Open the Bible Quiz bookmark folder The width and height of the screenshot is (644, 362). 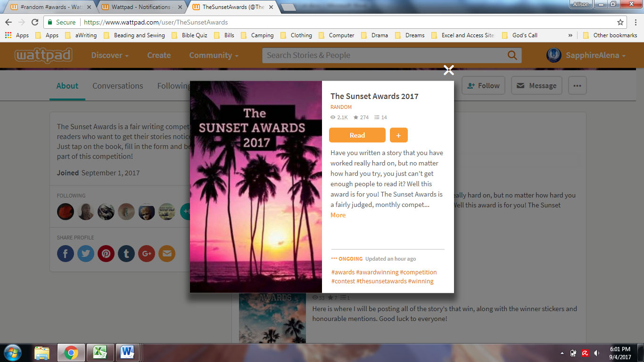coord(190,35)
